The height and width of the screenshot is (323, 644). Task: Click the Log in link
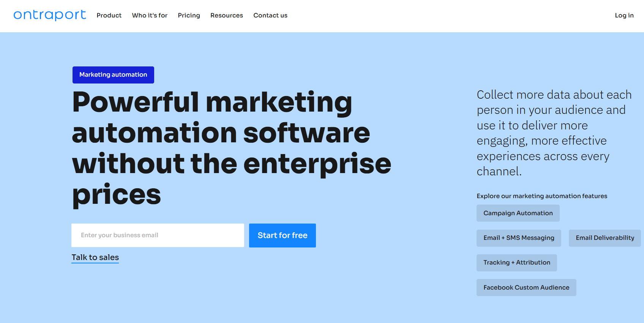pos(624,16)
